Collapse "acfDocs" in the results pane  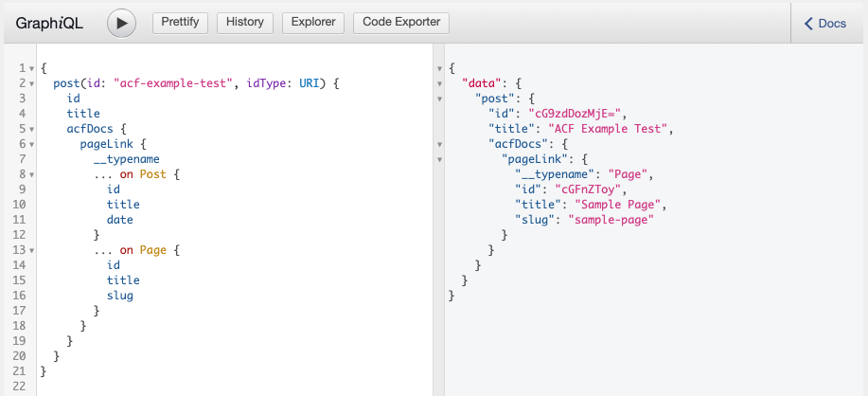[439, 145]
